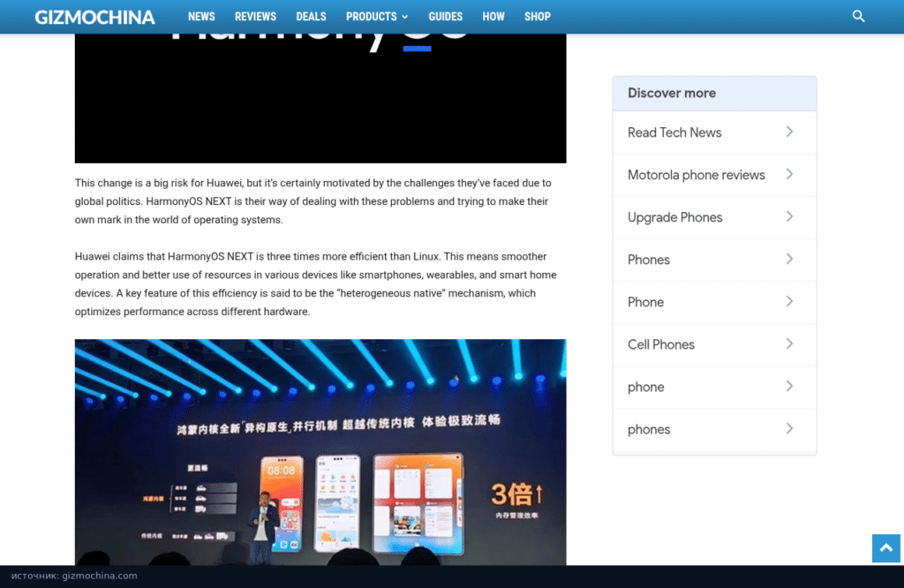Click the chevron beside Phones
This screenshot has width=904, height=588.
pos(790,259)
